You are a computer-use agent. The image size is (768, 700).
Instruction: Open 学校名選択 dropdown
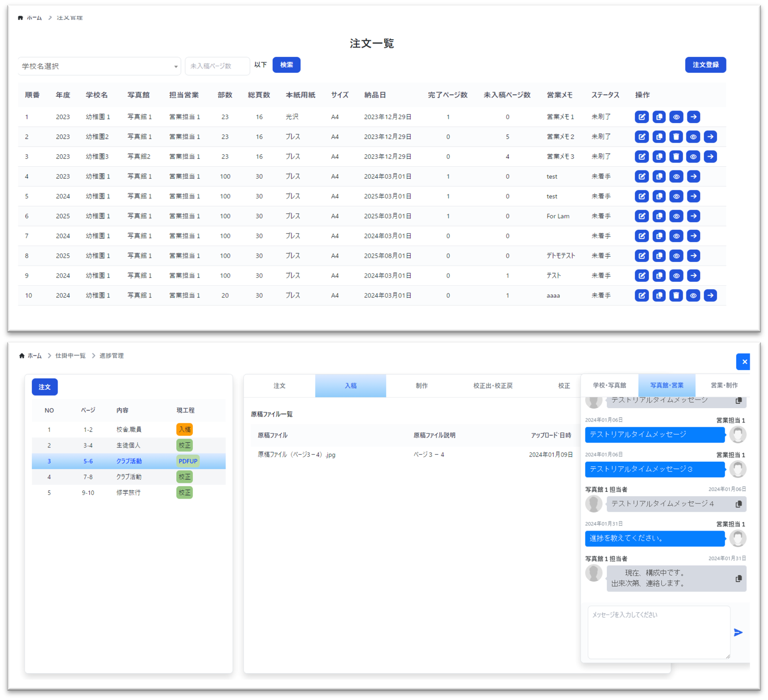coord(99,66)
